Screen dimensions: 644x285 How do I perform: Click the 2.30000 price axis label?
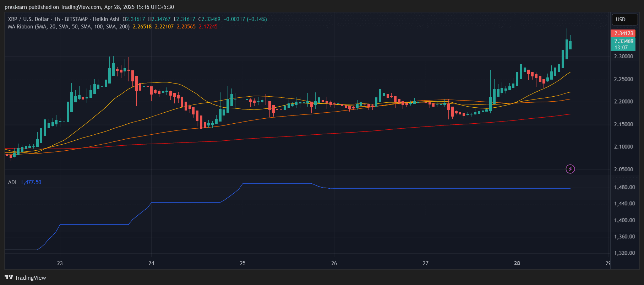pyautogui.click(x=623, y=57)
